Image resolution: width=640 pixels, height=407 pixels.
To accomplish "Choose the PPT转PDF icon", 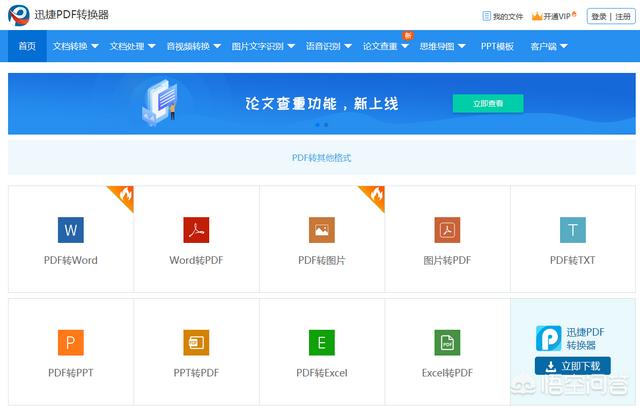I will click(196, 343).
